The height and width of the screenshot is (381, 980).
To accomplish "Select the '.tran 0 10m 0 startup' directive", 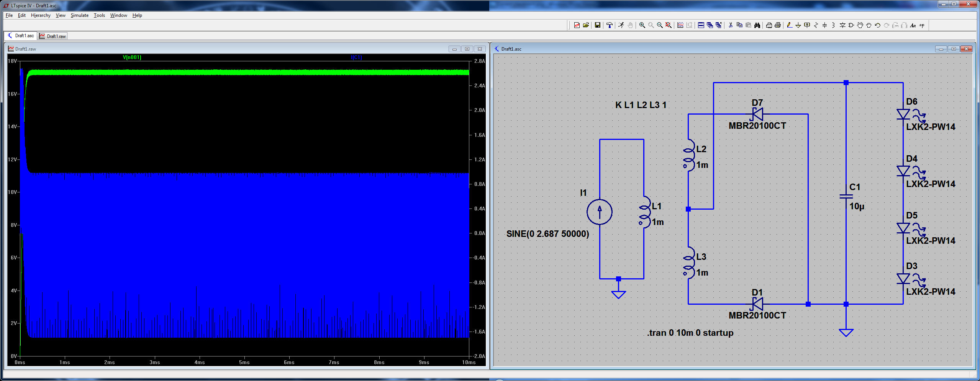I will point(690,333).
